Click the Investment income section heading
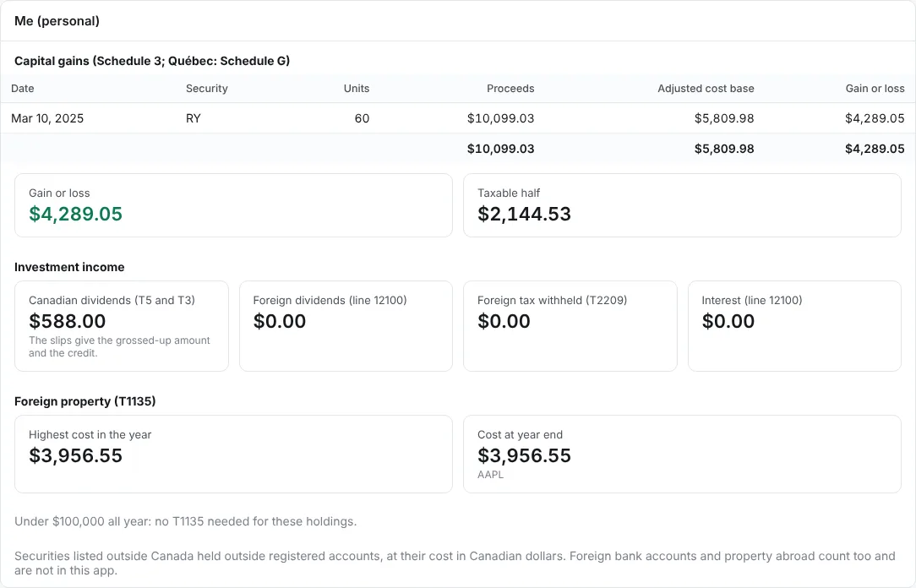 [69, 267]
